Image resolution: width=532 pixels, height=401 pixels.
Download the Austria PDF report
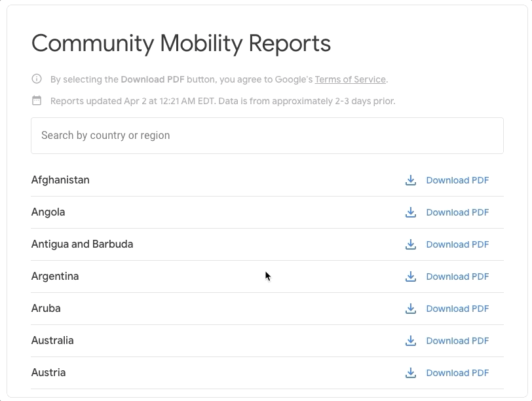[x=457, y=373]
